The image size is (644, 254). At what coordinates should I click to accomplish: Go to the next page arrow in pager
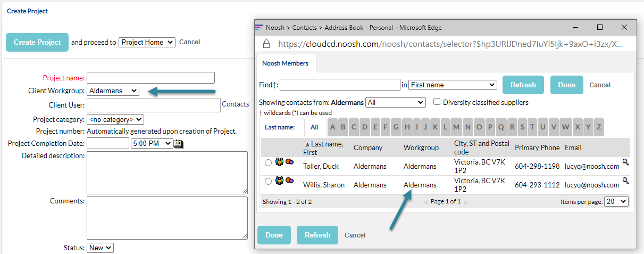(x=466, y=202)
